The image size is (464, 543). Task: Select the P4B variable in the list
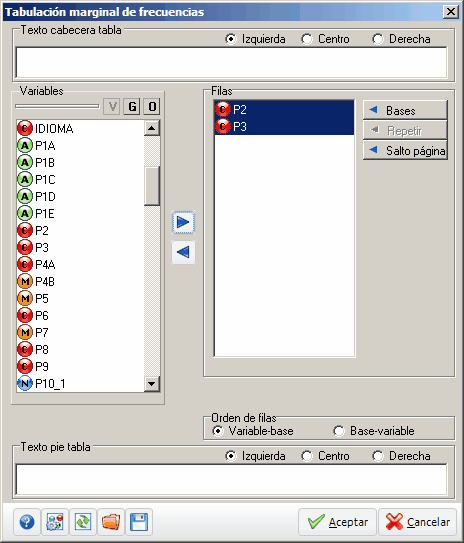[80, 281]
